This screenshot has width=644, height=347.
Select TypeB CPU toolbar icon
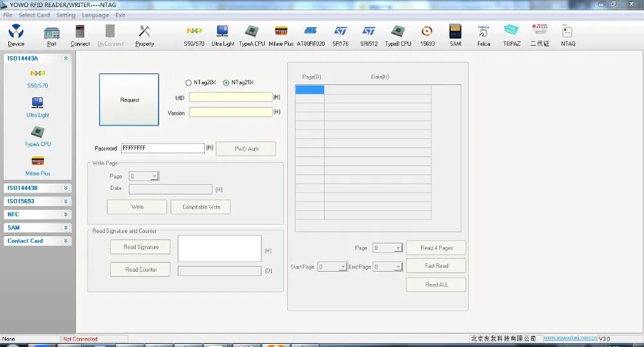(x=398, y=35)
